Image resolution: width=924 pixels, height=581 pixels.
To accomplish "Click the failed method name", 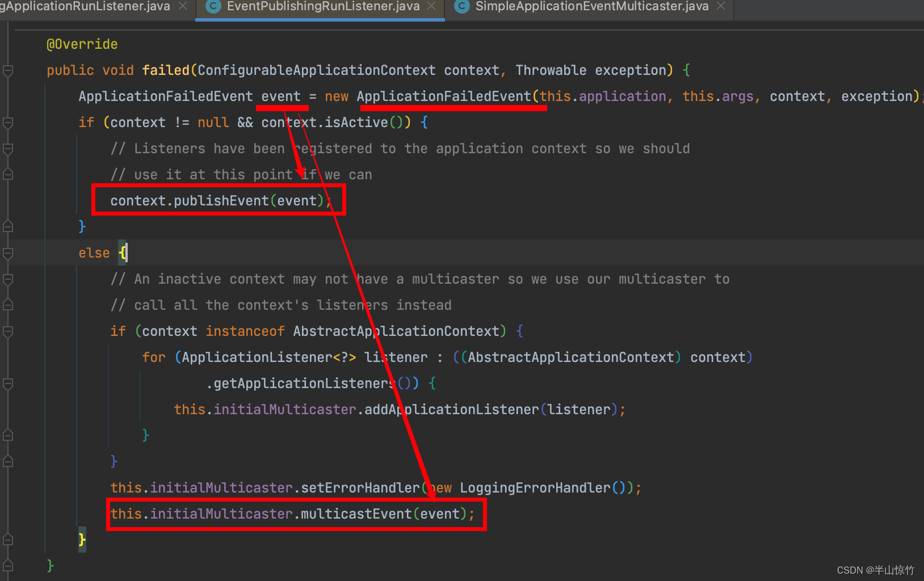I will point(166,70).
